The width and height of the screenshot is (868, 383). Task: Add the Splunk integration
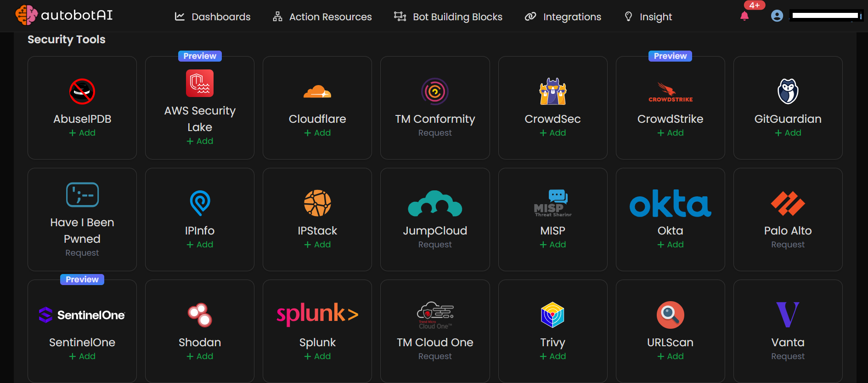317,356
